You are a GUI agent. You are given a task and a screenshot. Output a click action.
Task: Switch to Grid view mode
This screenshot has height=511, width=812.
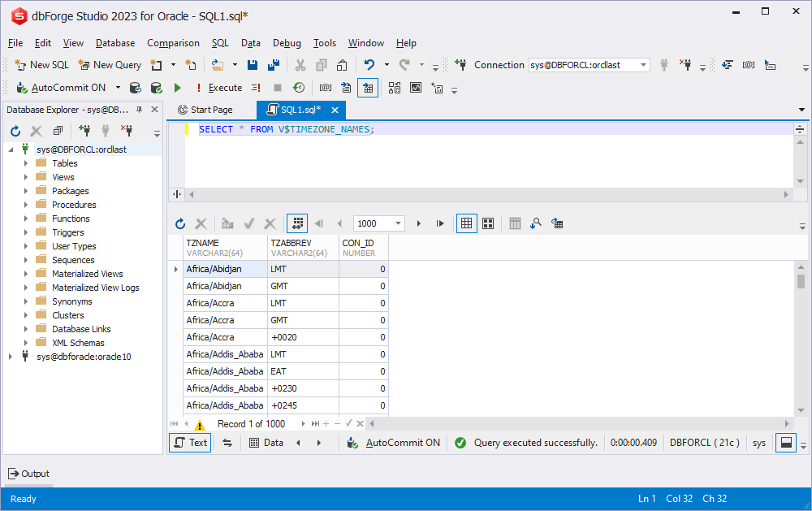click(x=467, y=223)
